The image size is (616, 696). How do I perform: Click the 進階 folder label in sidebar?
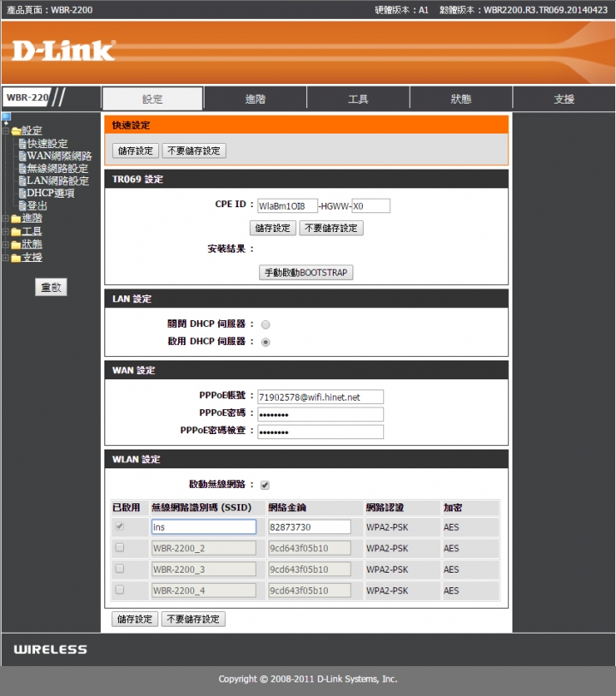click(x=32, y=218)
